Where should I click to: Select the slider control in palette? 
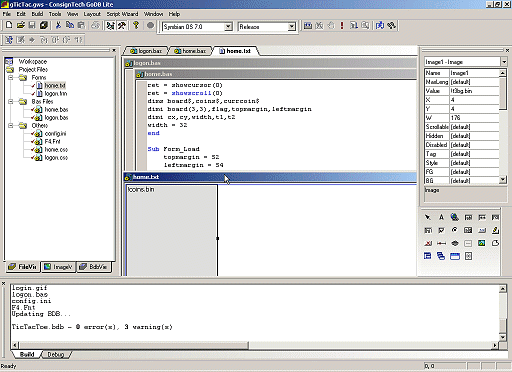[441, 243]
